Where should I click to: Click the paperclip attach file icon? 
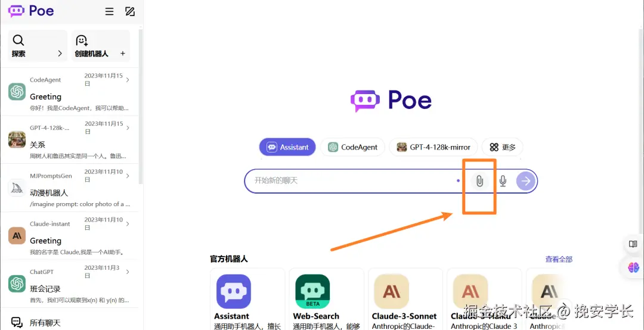click(479, 180)
